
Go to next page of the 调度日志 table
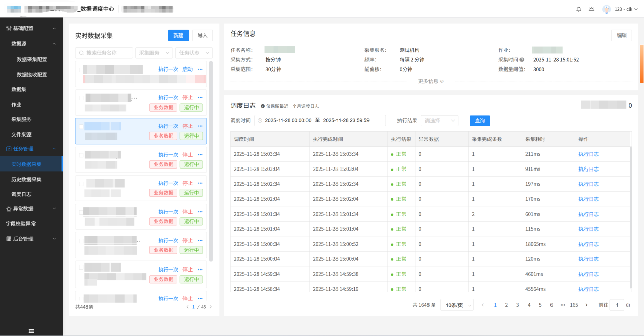click(586, 305)
